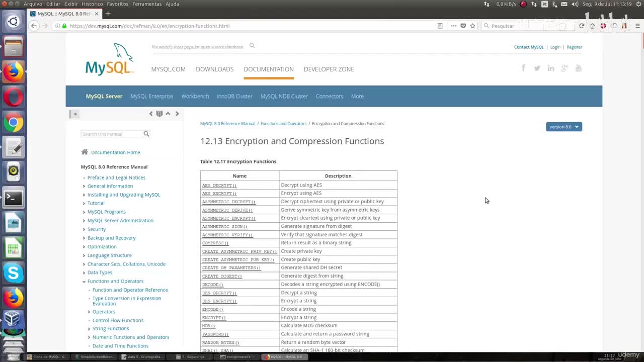Expand the Tutorial tree node
The image size is (644, 362).
(x=84, y=203)
